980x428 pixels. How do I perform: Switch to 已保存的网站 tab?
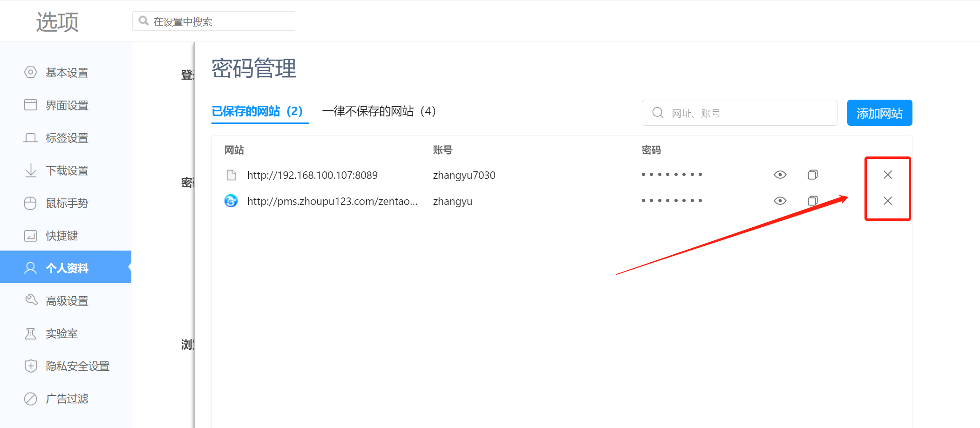tap(257, 111)
